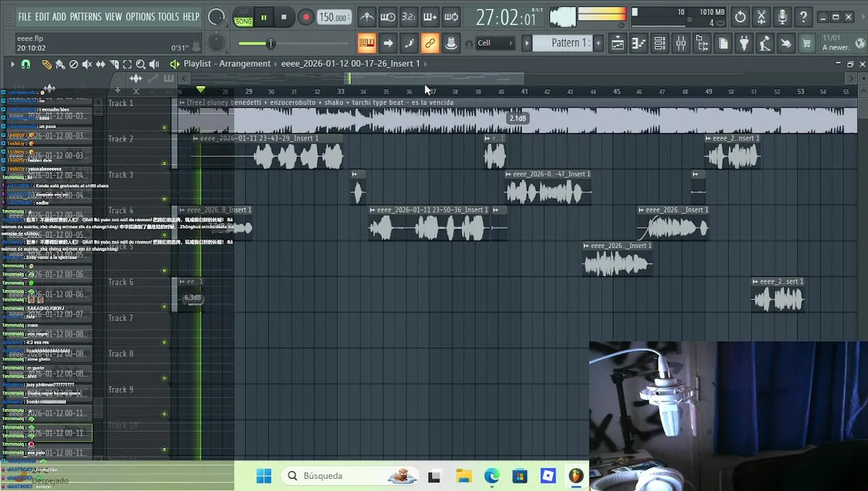Open the OPTIONS menu
The width and height of the screenshot is (868, 491).
(140, 17)
